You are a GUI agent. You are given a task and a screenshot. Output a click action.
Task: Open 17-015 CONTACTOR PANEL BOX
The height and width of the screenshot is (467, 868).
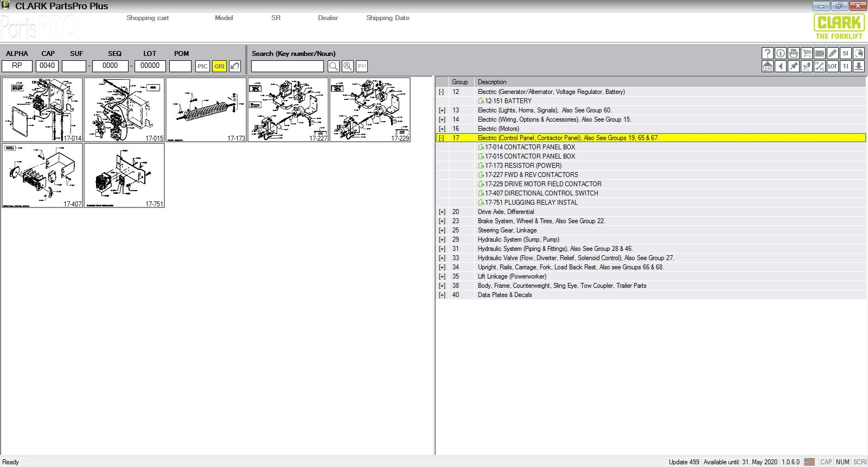tap(526, 156)
